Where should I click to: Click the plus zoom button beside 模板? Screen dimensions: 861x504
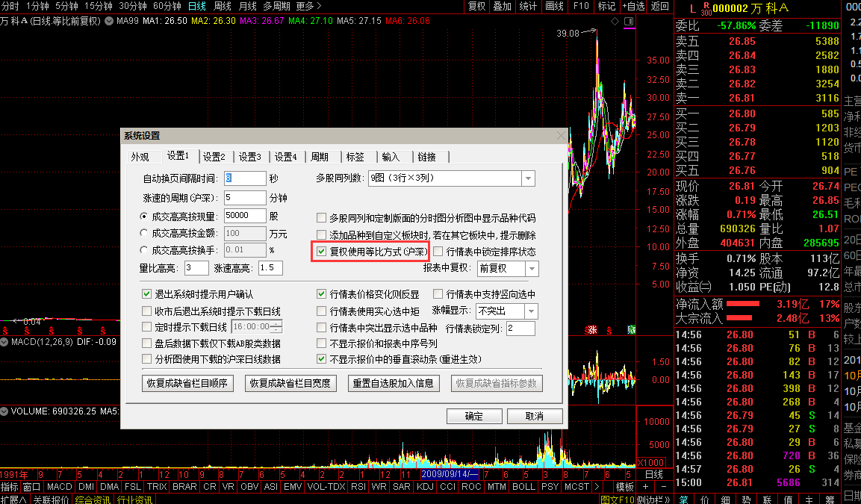click(644, 487)
